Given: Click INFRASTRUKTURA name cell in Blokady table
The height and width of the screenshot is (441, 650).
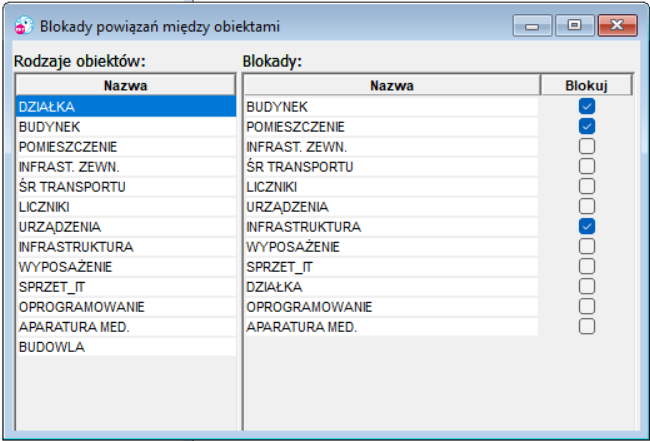Looking at the screenshot, I should click(391, 227).
